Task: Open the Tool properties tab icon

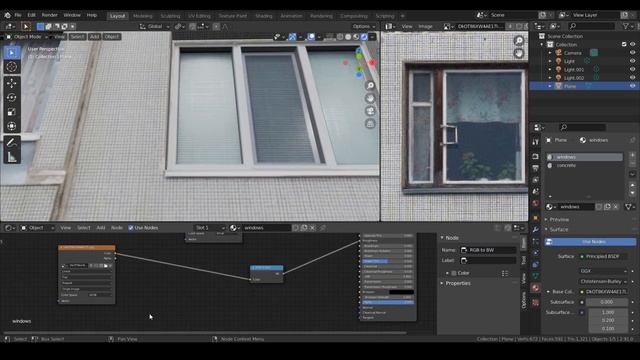Action: pos(536,142)
